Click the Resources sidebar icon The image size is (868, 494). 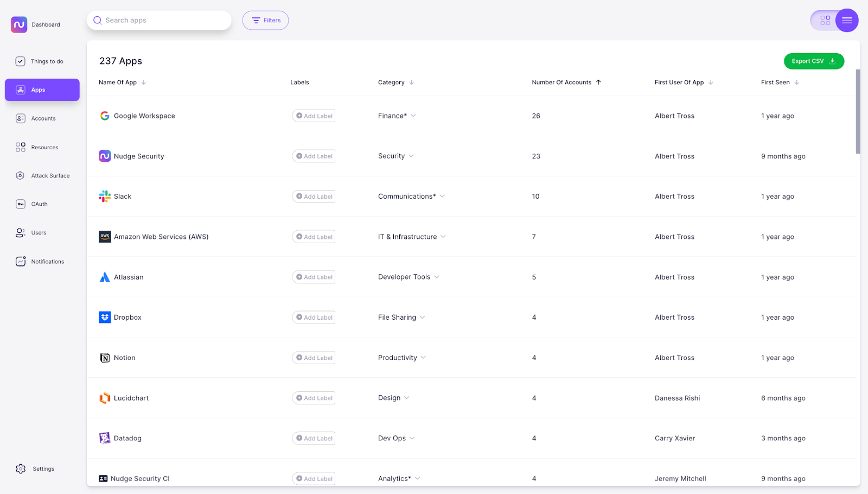21,147
